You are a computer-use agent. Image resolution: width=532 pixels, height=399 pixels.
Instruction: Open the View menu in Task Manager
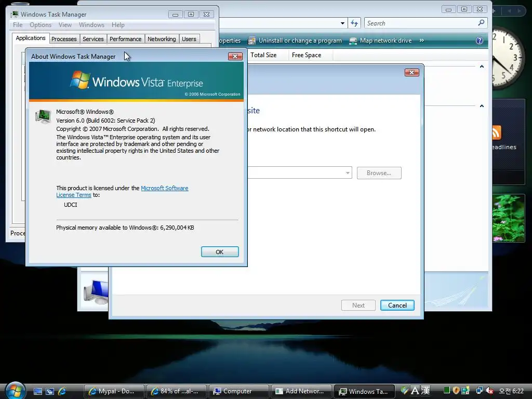(65, 25)
